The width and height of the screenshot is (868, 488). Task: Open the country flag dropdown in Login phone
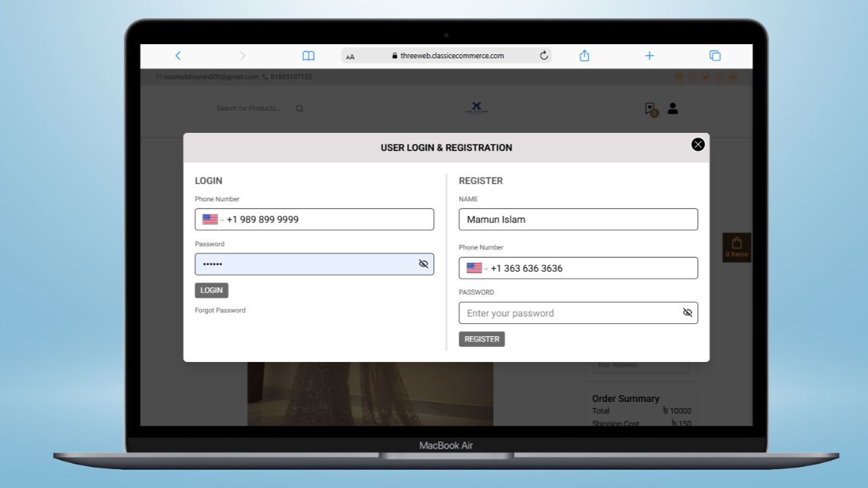coord(212,220)
